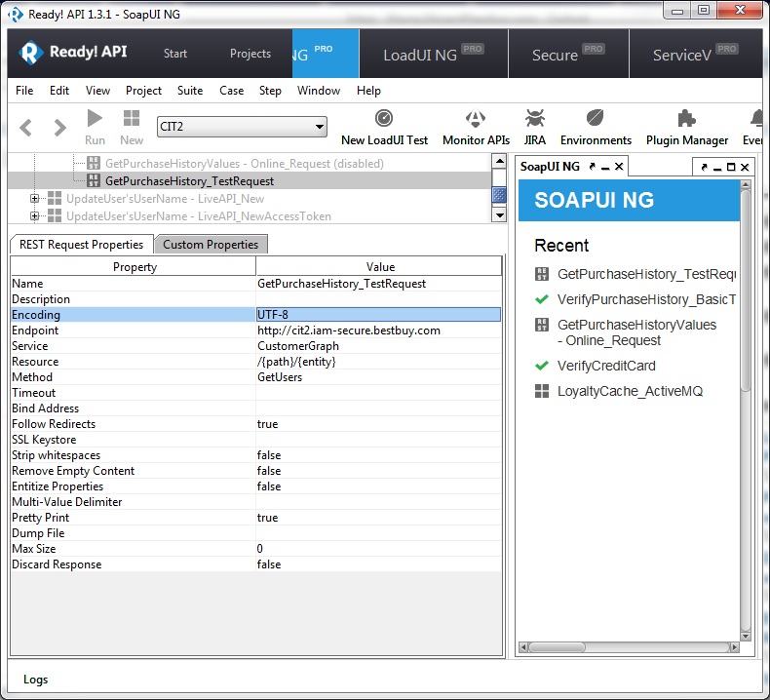
Task: Open the Suite menu
Action: [x=190, y=91]
